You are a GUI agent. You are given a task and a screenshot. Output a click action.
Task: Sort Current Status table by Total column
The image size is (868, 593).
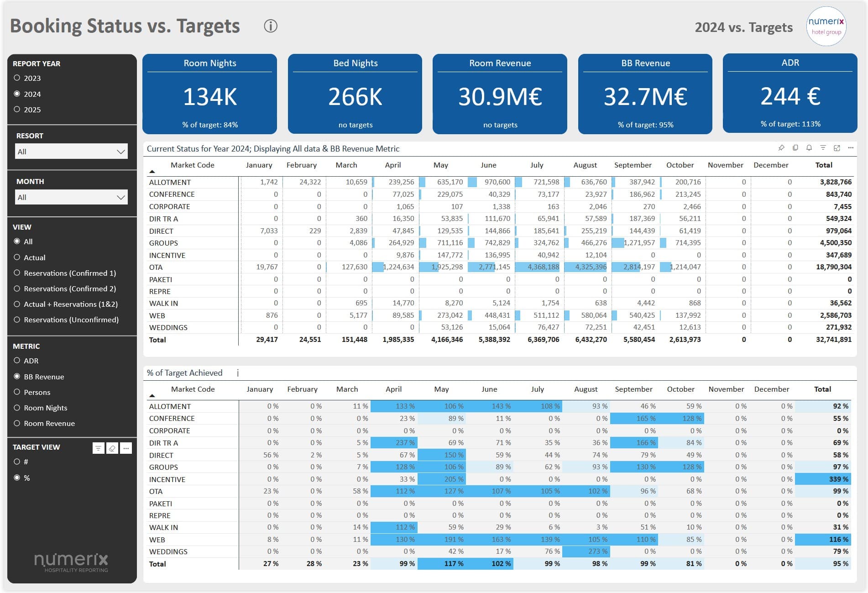[x=824, y=165]
